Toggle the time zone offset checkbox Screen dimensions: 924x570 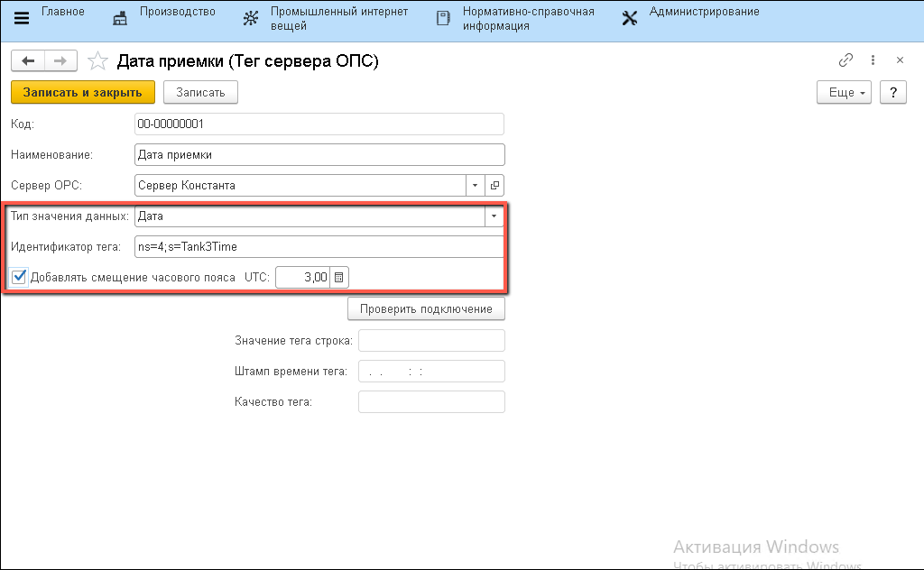coord(19,277)
